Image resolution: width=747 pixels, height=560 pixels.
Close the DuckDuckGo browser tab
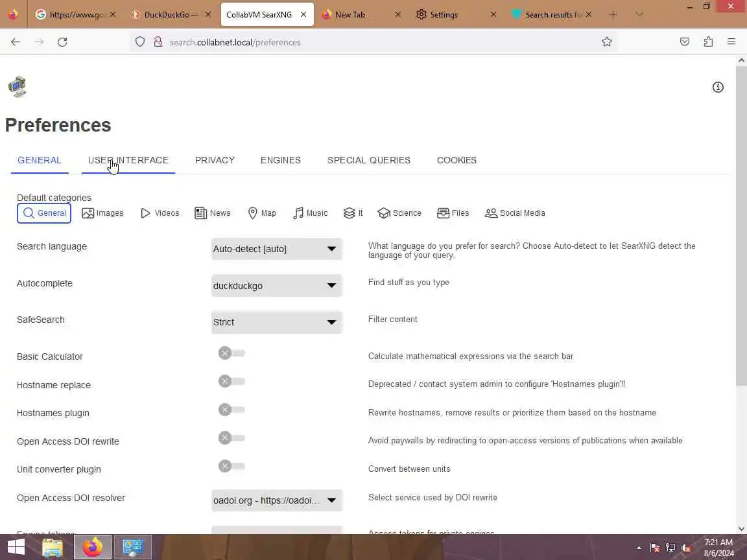point(208,15)
